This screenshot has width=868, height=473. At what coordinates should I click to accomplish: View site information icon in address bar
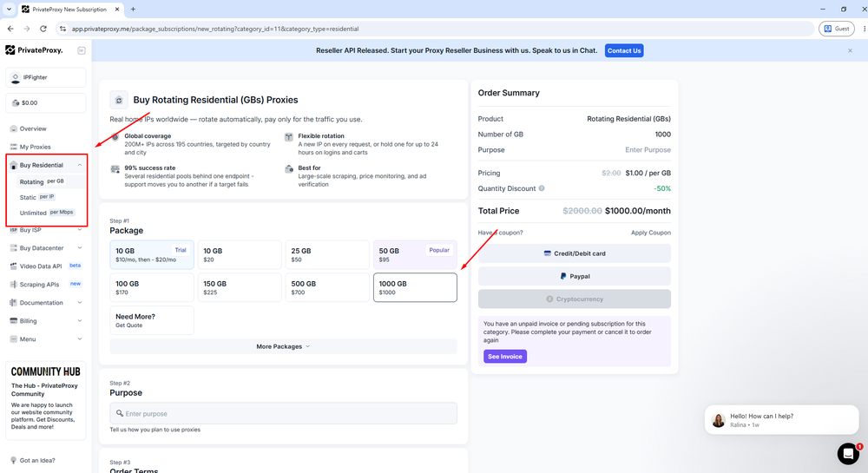pyautogui.click(x=62, y=29)
